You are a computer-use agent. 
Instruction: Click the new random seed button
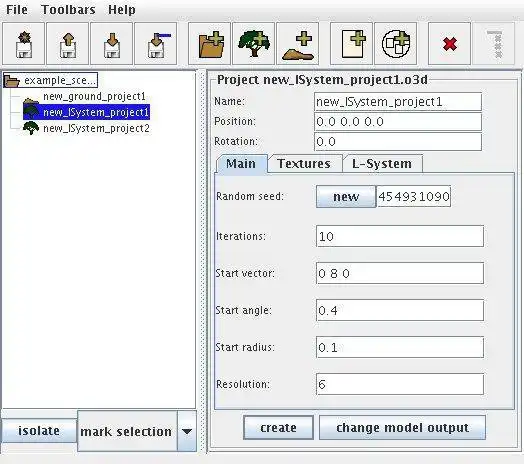346,197
